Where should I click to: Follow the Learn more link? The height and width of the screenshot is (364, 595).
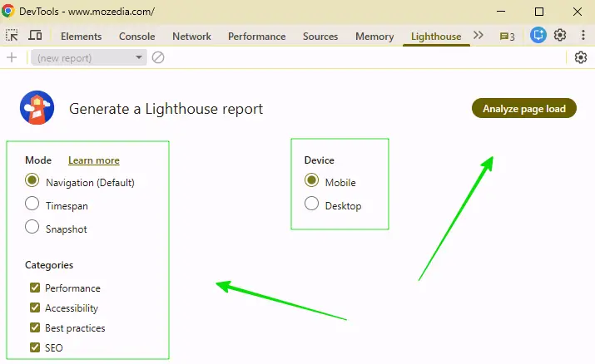[93, 160]
